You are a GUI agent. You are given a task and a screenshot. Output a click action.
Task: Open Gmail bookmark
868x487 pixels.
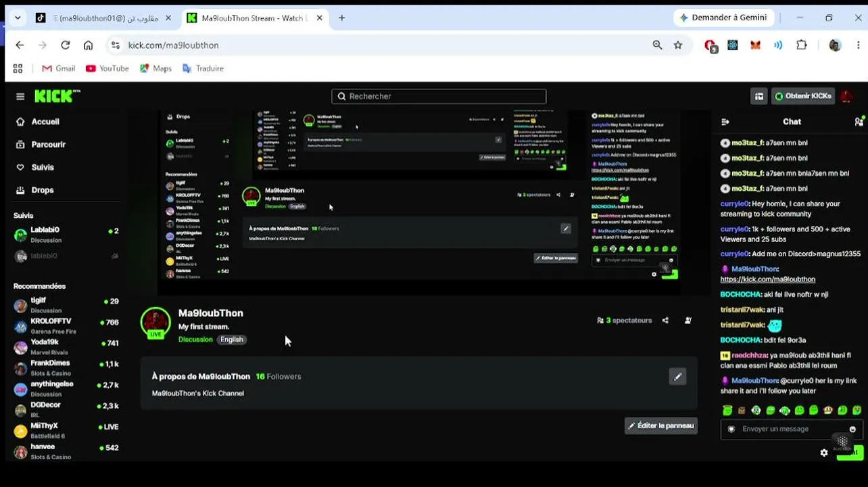58,68
